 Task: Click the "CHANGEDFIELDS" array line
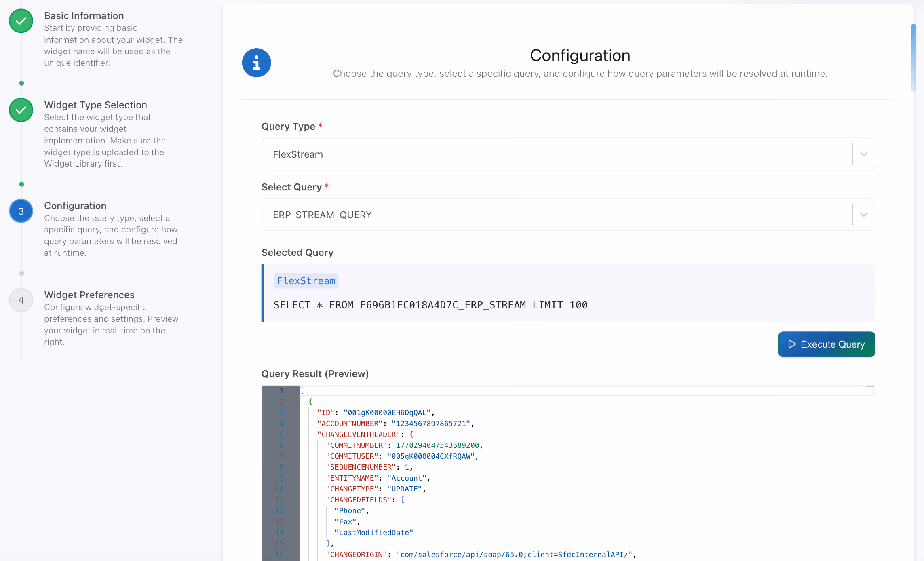click(x=365, y=500)
